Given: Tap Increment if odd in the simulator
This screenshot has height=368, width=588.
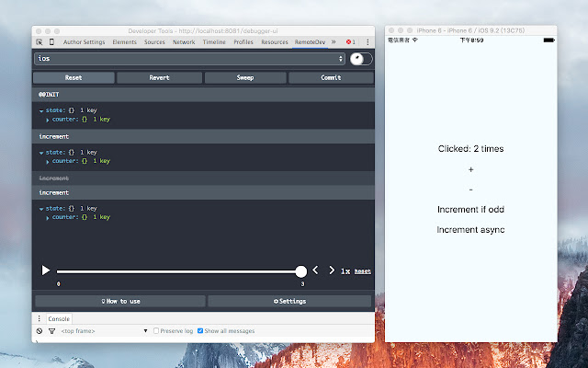Looking at the screenshot, I should click(470, 210).
